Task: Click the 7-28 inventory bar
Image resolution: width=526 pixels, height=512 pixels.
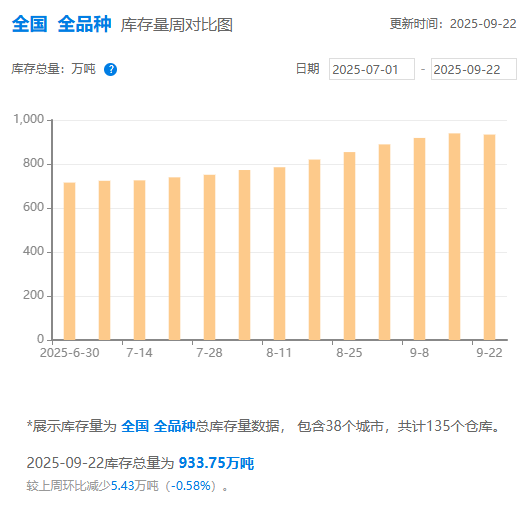Action: point(209,257)
